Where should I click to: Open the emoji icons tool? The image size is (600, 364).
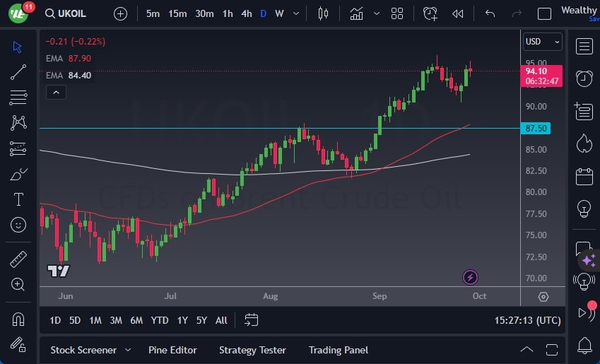tap(18, 225)
